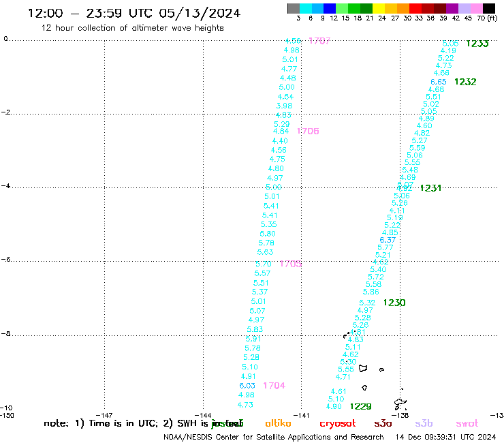Click the longitude axis label -138

point(400,415)
